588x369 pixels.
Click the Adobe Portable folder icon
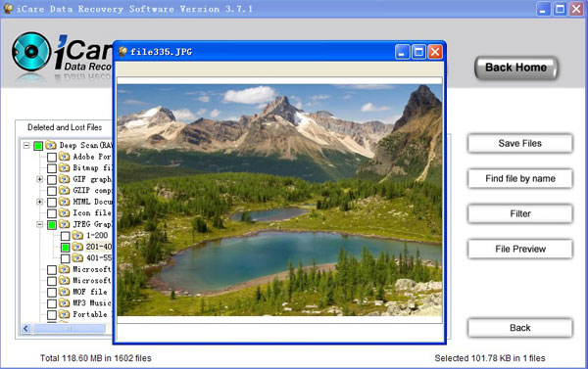point(64,157)
